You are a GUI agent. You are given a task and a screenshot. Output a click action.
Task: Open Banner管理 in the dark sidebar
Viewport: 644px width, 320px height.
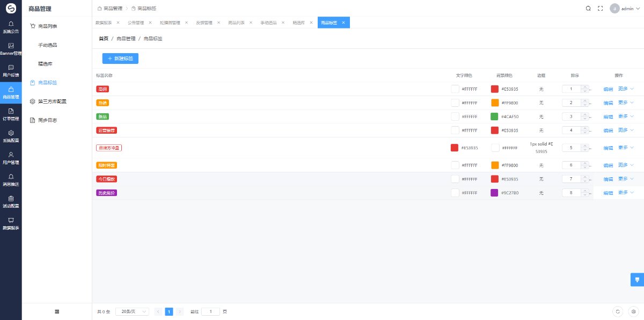pyautogui.click(x=11, y=49)
